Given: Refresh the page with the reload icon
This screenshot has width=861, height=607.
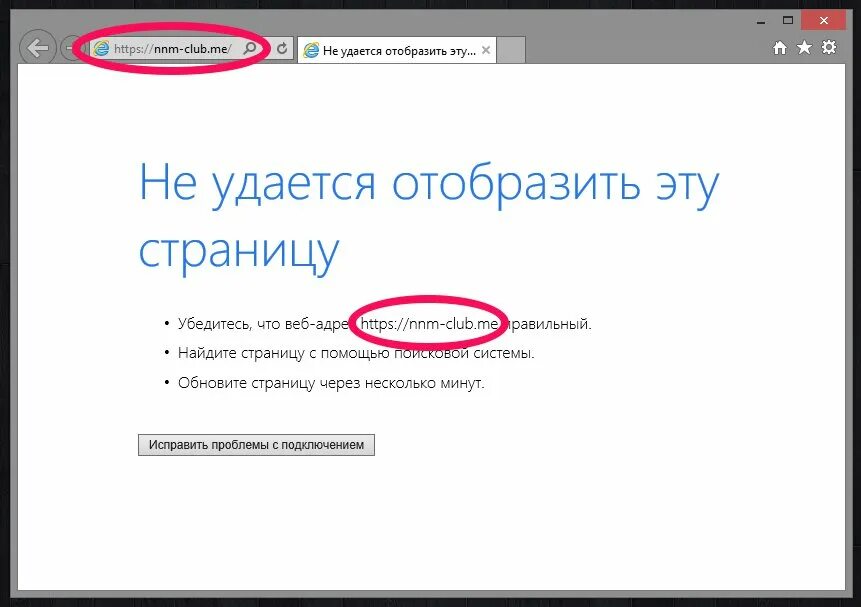Looking at the screenshot, I should [x=282, y=48].
